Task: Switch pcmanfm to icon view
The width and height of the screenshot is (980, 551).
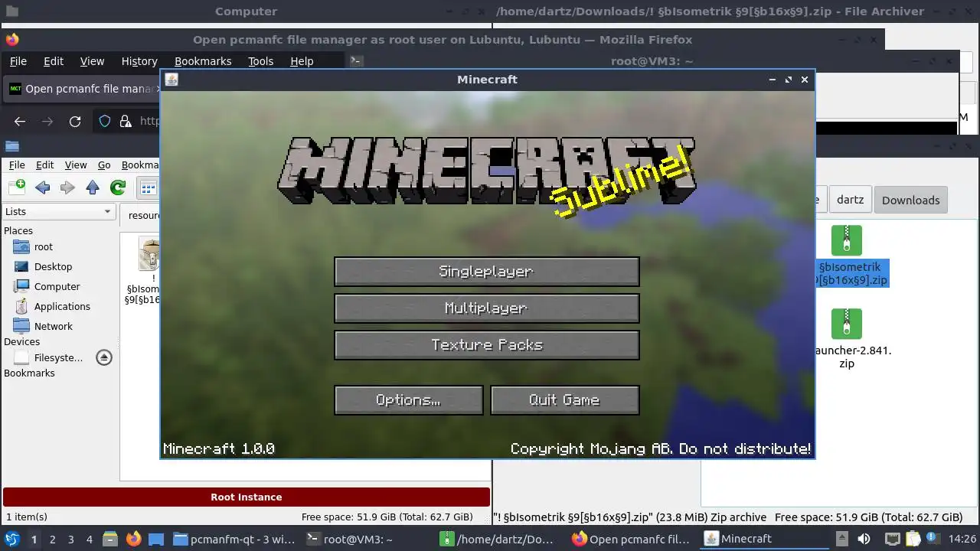Action: point(148,187)
